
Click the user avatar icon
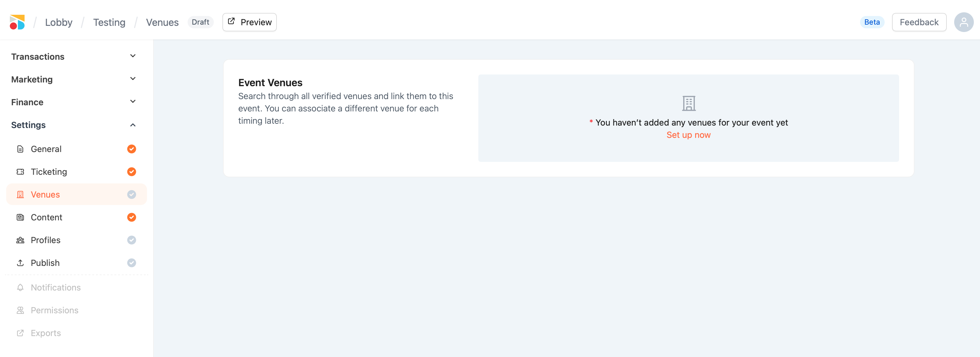[x=963, y=22]
